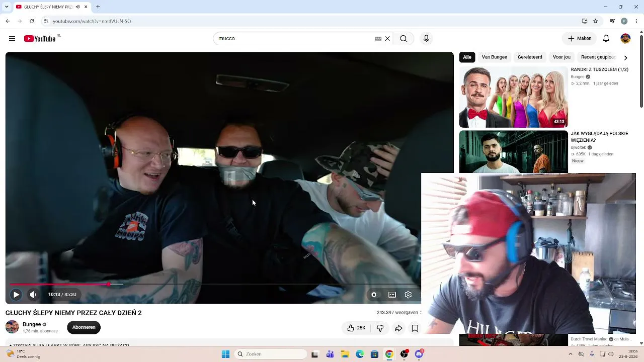Close the GŁUCHY ŚLEPY NIEMY tab
This screenshot has width=644, height=362.
tap(86, 7)
